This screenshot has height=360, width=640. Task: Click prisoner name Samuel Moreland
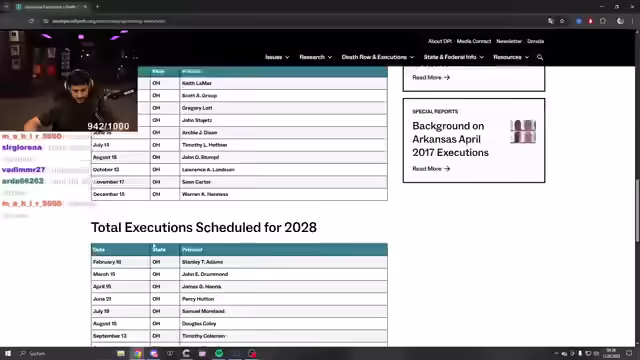203,311
